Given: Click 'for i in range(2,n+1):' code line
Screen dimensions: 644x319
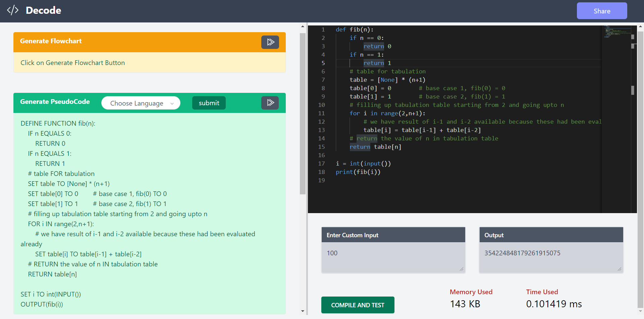Looking at the screenshot, I should [387, 113].
